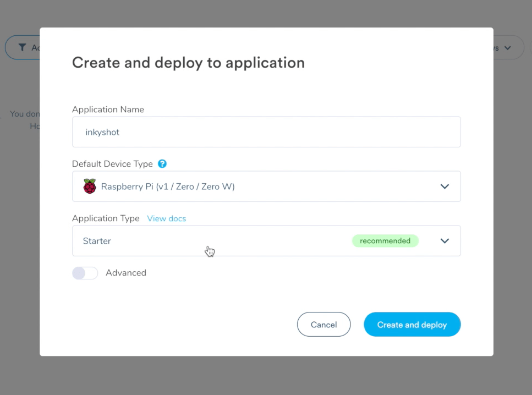The width and height of the screenshot is (532, 395).
Task: Click the filter funnel icon behind the modal
Action: pyautogui.click(x=22, y=47)
